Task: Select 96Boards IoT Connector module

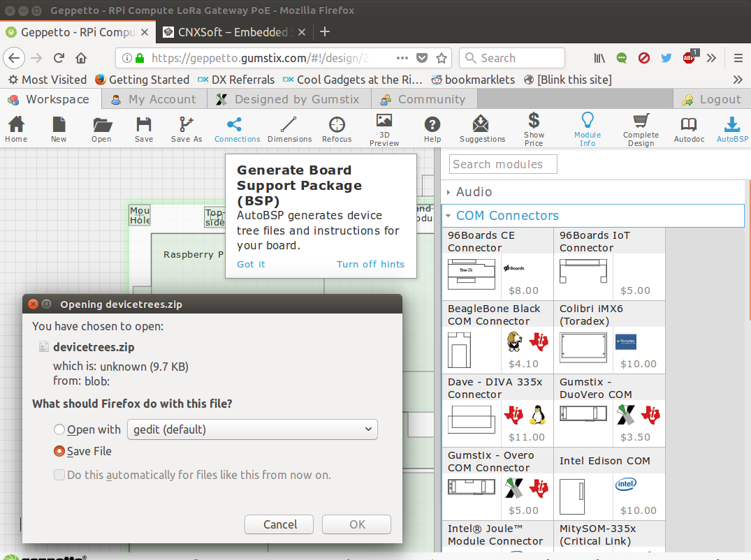Action: pyautogui.click(x=609, y=264)
